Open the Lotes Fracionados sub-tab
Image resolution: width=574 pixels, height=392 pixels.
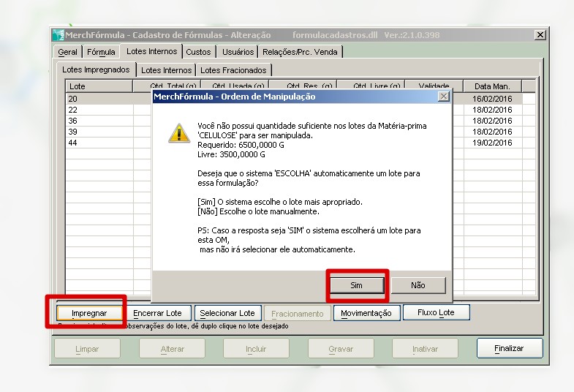point(233,70)
